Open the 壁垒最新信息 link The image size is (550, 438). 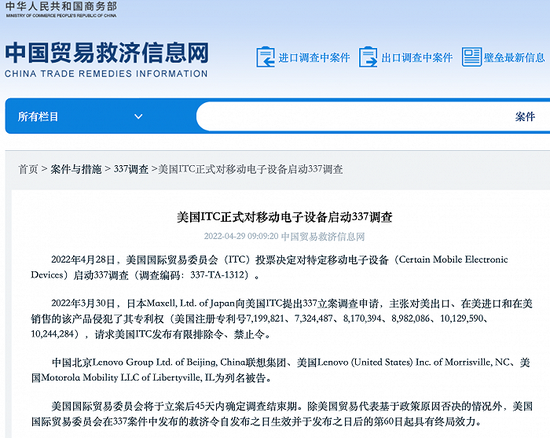point(514,58)
